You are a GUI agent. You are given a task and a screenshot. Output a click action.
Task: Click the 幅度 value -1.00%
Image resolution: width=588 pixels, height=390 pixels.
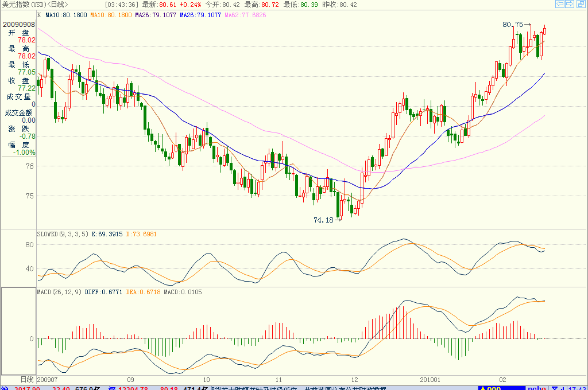coord(24,153)
